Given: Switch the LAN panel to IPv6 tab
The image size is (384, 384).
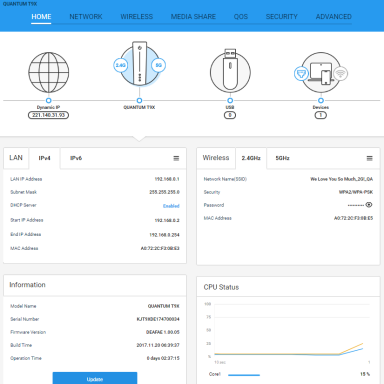Looking at the screenshot, I should (x=76, y=158).
